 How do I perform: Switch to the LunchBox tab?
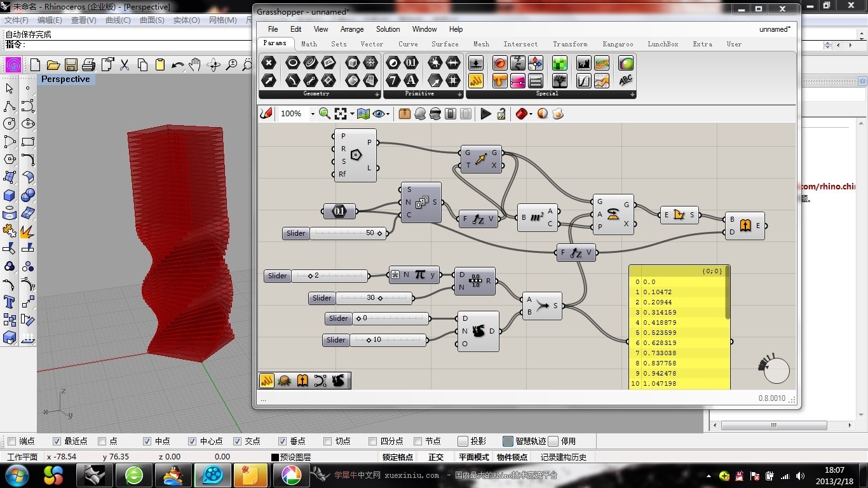(663, 44)
